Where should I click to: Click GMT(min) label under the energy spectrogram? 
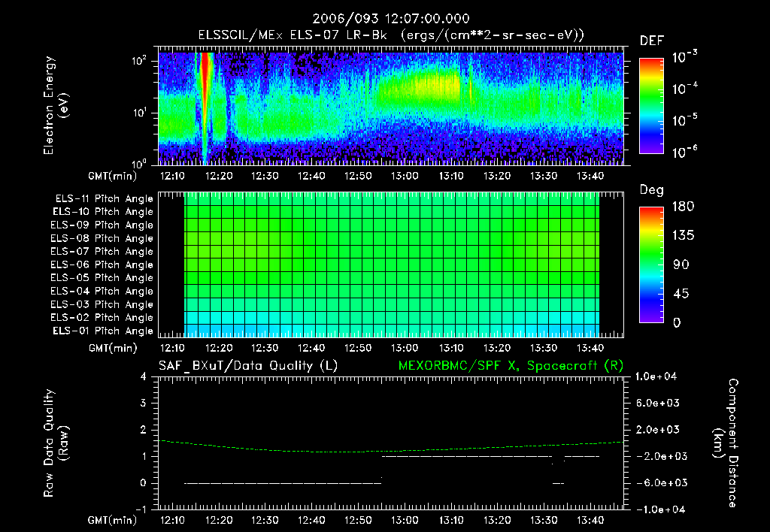pyautogui.click(x=113, y=176)
